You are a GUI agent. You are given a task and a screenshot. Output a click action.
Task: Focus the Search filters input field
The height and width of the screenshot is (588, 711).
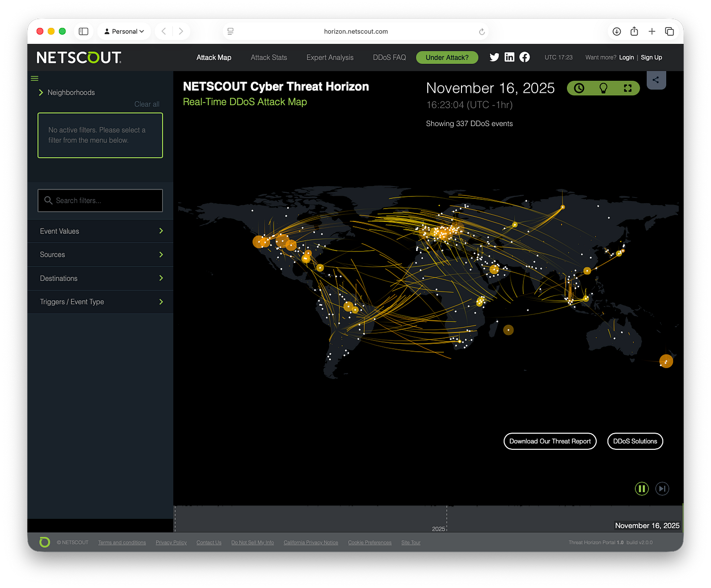tap(100, 200)
